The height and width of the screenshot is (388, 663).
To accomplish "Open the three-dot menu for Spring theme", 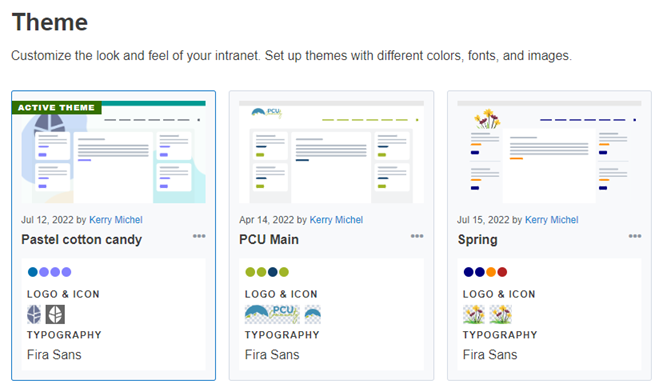I will coord(635,236).
